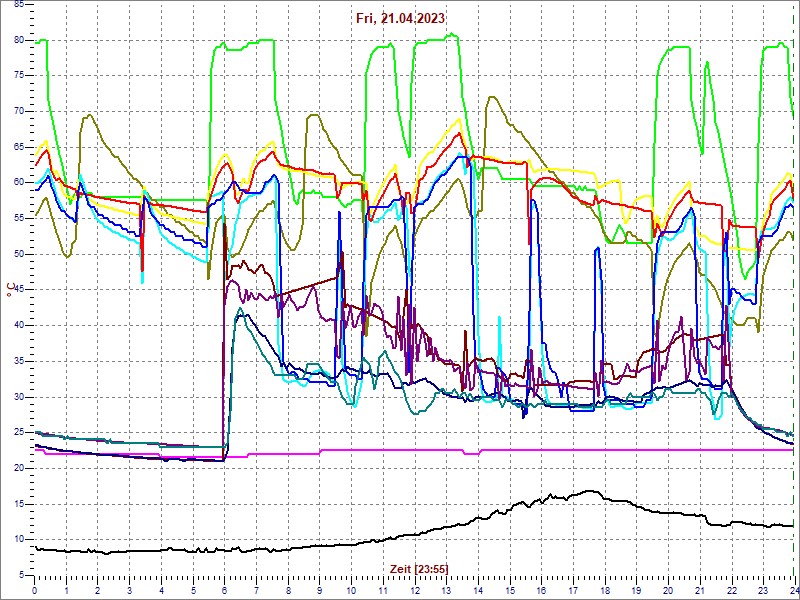
Task: Click hour 3 on the time axis
Action: pyautogui.click(x=130, y=590)
